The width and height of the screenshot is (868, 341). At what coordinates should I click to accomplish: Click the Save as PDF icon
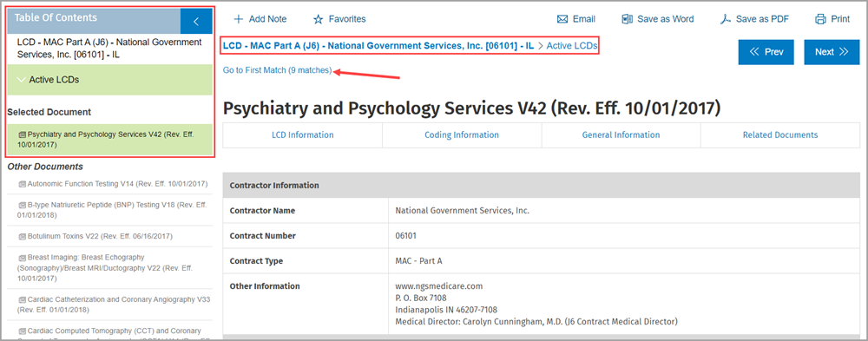[x=725, y=19]
